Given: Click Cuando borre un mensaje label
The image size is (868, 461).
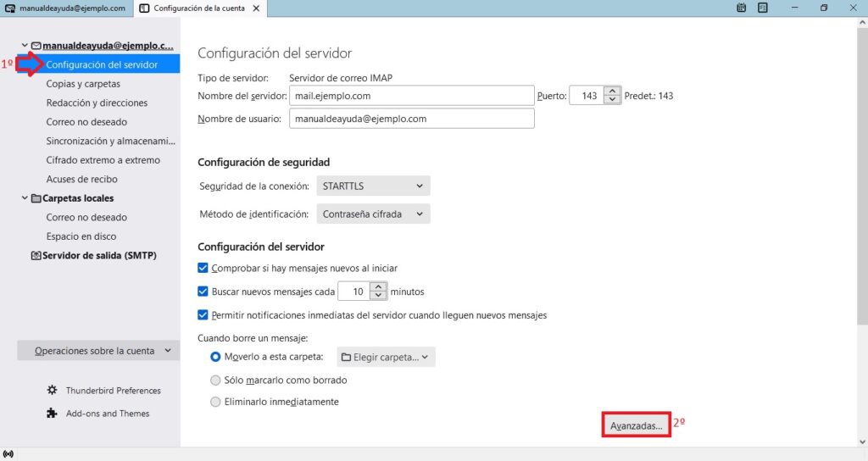Looking at the screenshot, I should coord(253,338).
